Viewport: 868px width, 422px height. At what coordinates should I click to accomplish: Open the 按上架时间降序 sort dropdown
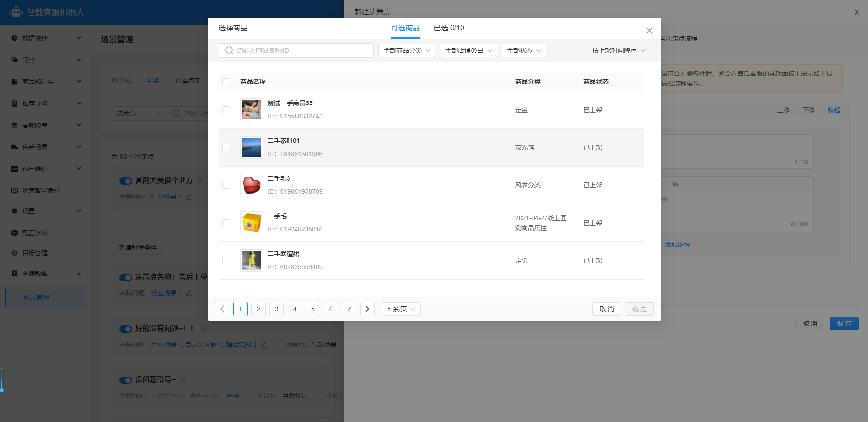(619, 50)
